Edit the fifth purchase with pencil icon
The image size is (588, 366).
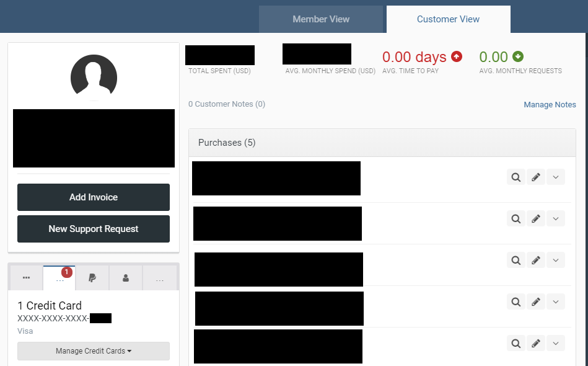click(536, 344)
